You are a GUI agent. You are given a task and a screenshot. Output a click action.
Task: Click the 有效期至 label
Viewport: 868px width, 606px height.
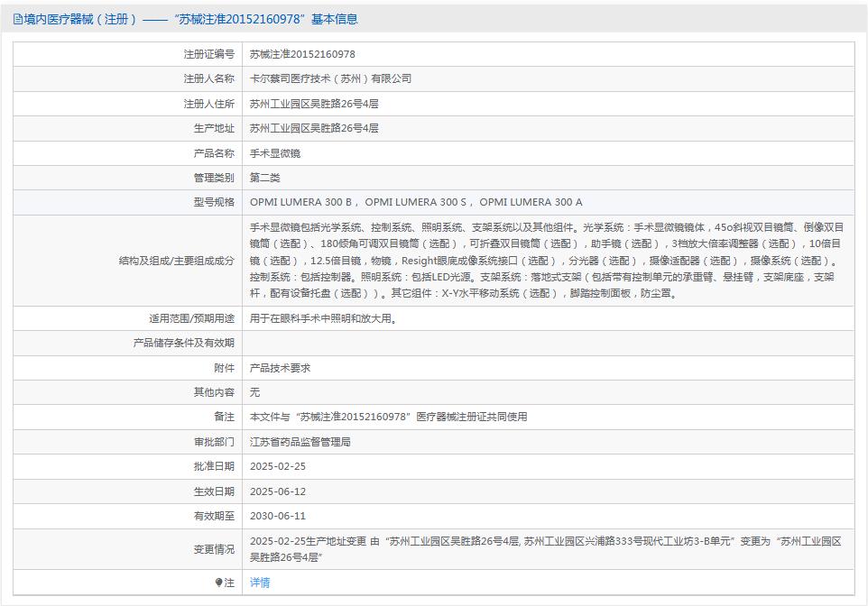[x=214, y=516]
